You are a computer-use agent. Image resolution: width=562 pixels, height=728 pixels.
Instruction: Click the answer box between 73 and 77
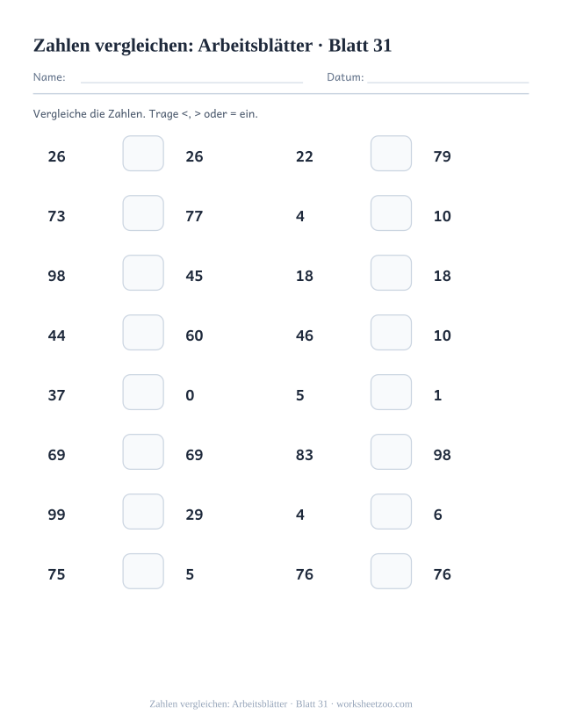click(x=143, y=213)
